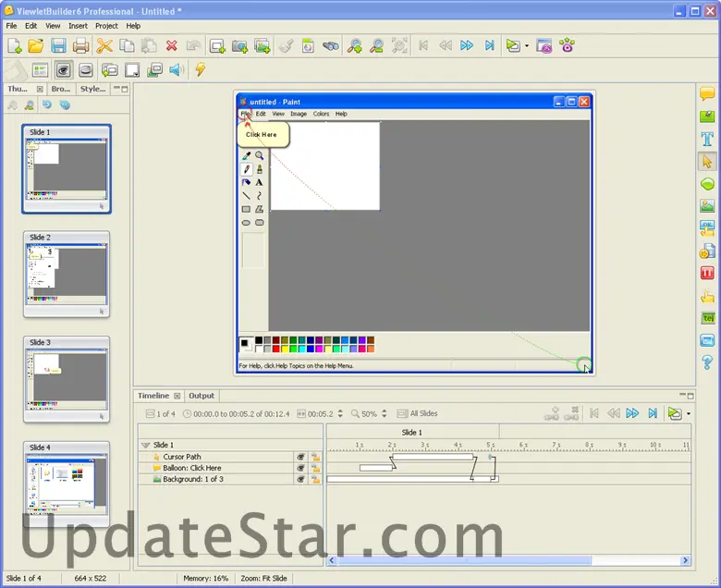Image resolution: width=721 pixels, height=588 pixels.
Task: Save the project with the floppy icon
Action: click(x=58, y=45)
